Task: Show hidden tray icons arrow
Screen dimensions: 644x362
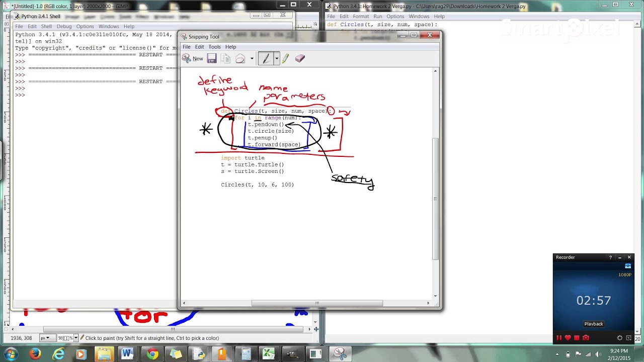Action: pos(558,354)
